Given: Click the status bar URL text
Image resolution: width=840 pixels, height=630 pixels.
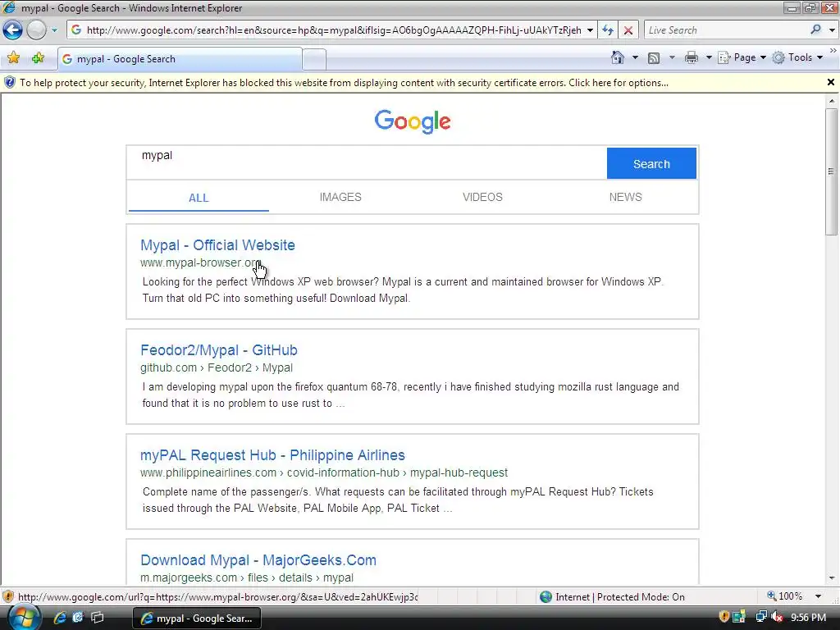Looking at the screenshot, I should point(218,597).
